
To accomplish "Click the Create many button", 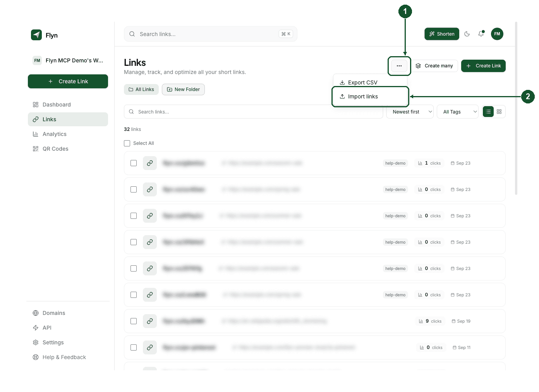I will (x=434, y=66).
